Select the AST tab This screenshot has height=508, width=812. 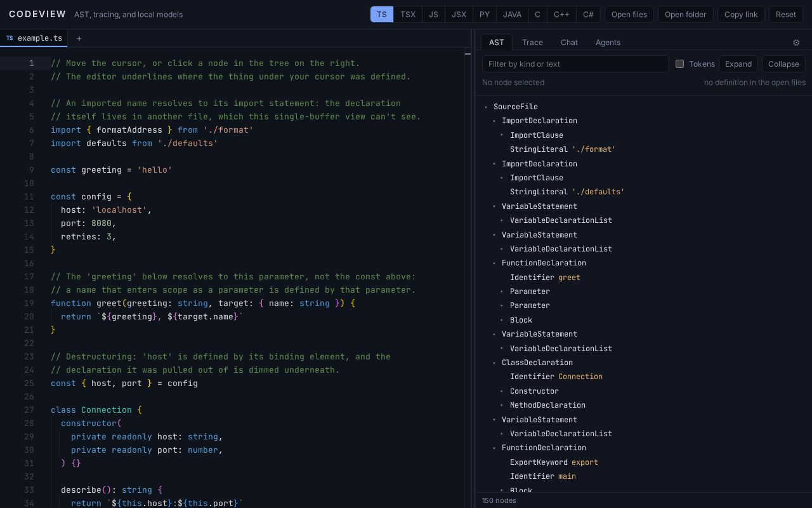point(497,43)
